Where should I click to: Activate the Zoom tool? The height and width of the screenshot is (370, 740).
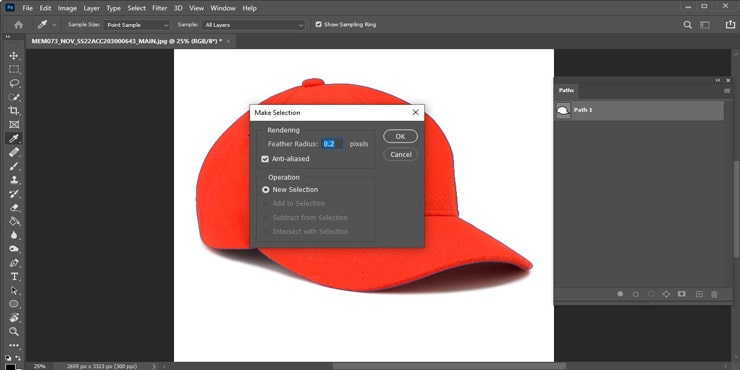click(x=14, y=331)
